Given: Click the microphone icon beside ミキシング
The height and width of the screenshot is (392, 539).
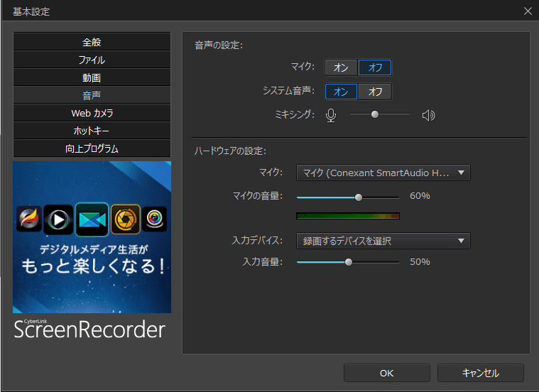Looking at the screenshot, I should (331, 115).
